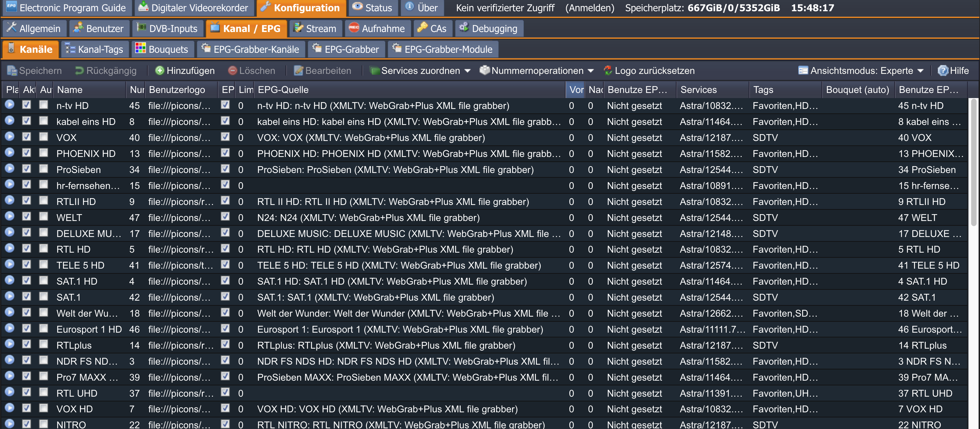This screenshot has height=429, width=980.
Task: Open the Debugging tab
Action: [489, 29]
